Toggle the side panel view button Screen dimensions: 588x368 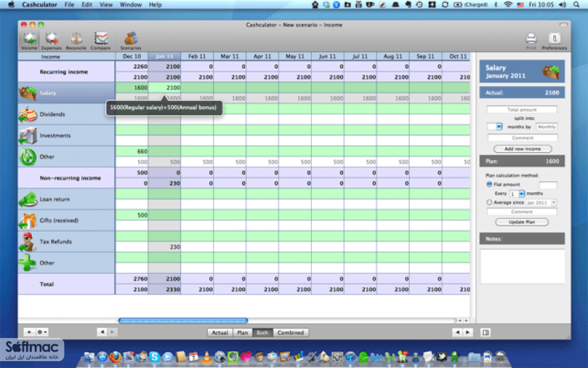point(486,333)
